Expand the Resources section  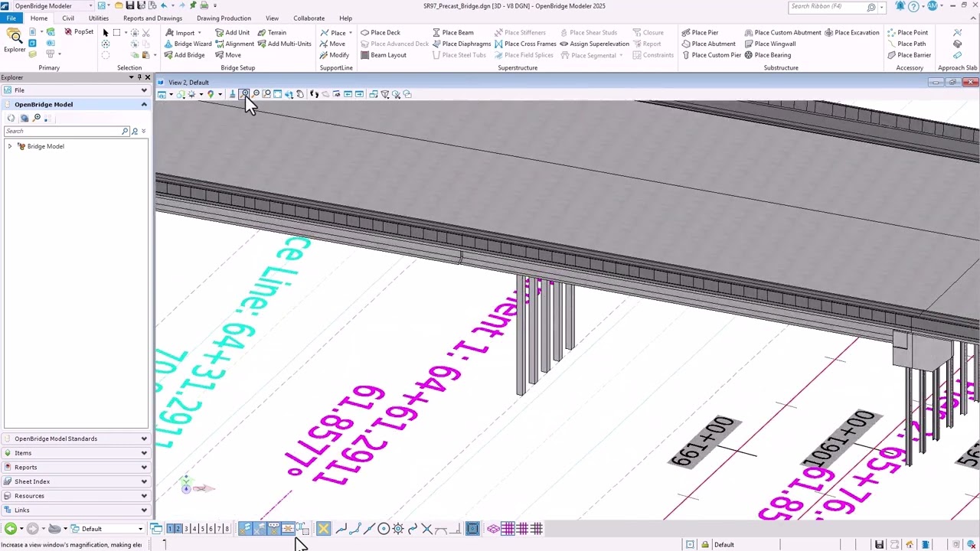[144, 496]
